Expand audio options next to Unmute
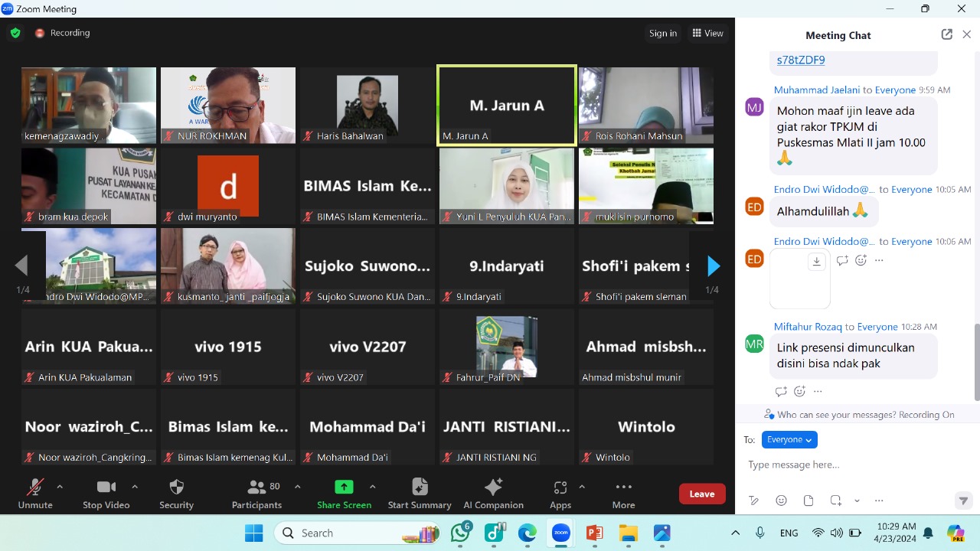This screenshot has width=980, height=551. click(x=60, y=487)
